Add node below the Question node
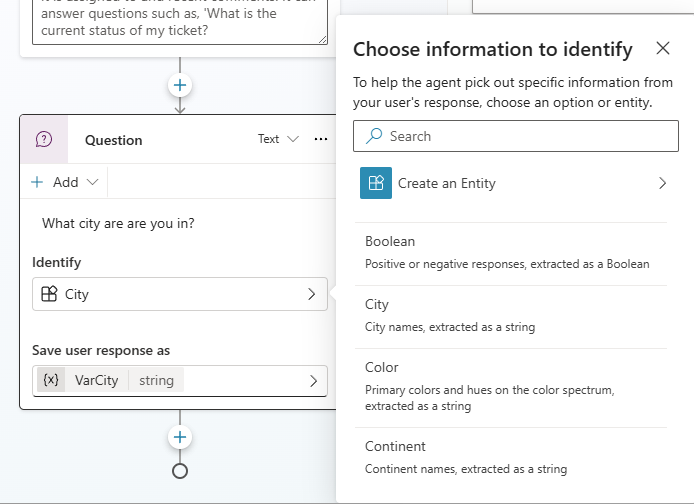The width and height of the screenshot is (694, 504). (x=180, y=437)
